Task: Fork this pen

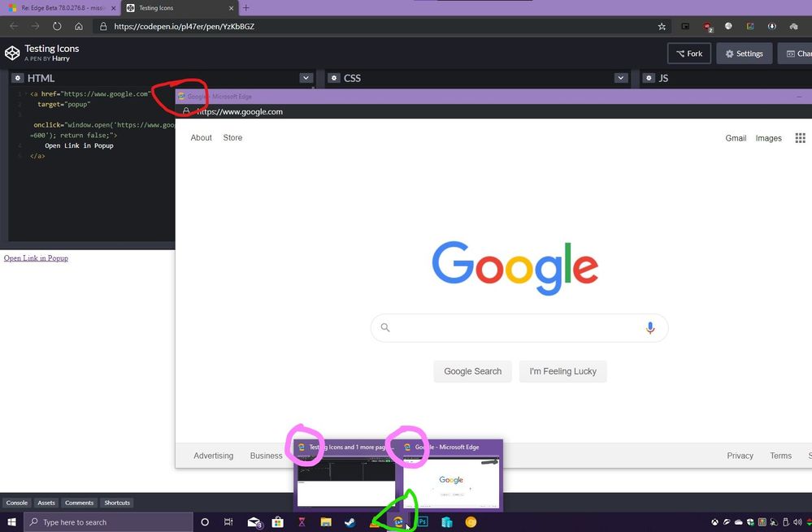Action: coord(689,54)
